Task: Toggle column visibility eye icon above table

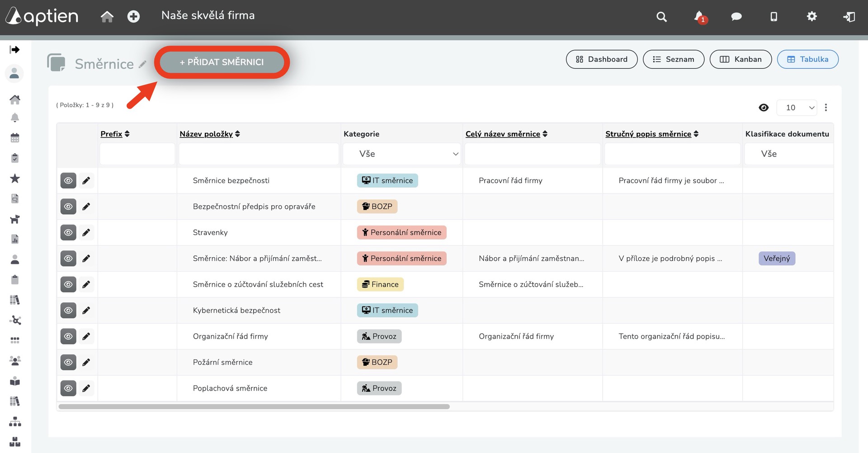Action: tap(764, 108)
